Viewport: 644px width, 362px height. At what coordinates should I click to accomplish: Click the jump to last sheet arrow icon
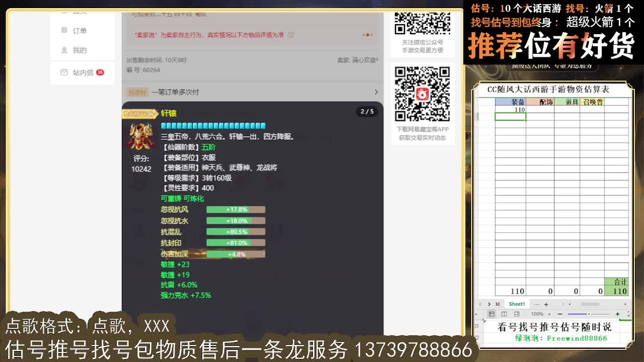point(498,304)
